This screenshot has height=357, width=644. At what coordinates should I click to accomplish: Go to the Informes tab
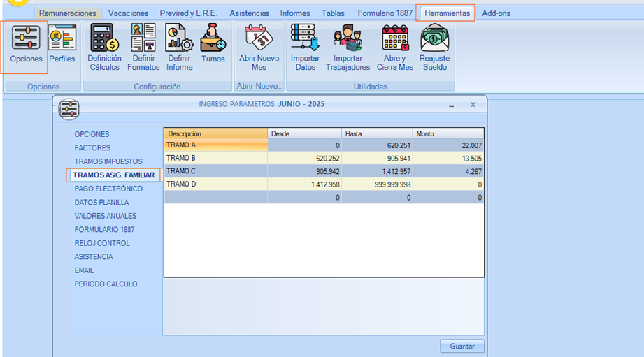pyautogui.click(x=295, y=13)
